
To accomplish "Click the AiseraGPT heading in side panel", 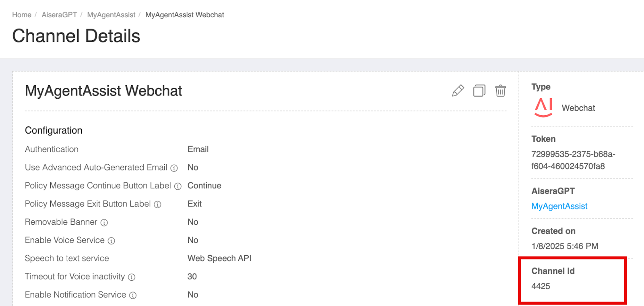I will pyautogui.click(x=553, y=191).
